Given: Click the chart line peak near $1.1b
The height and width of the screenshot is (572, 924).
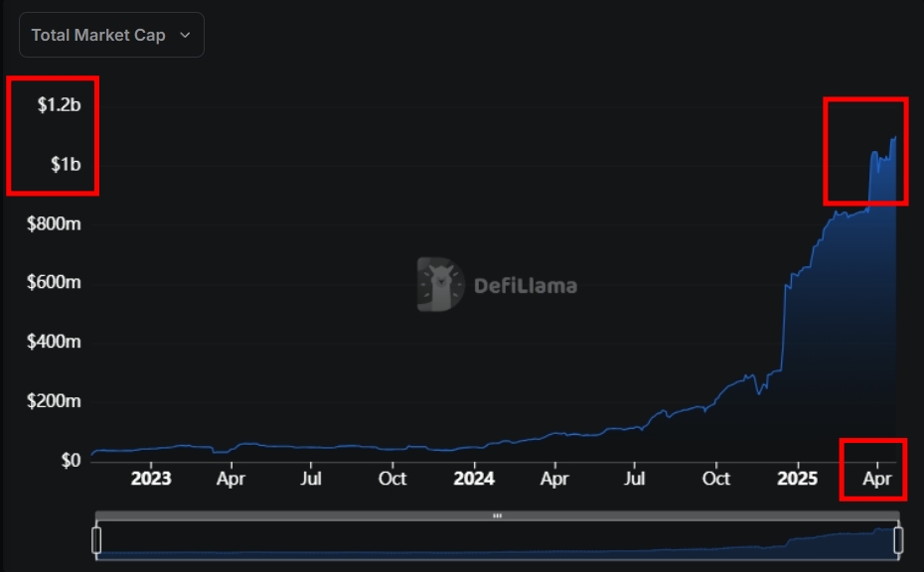Looking at the screenshot, I should coord(894,138).
